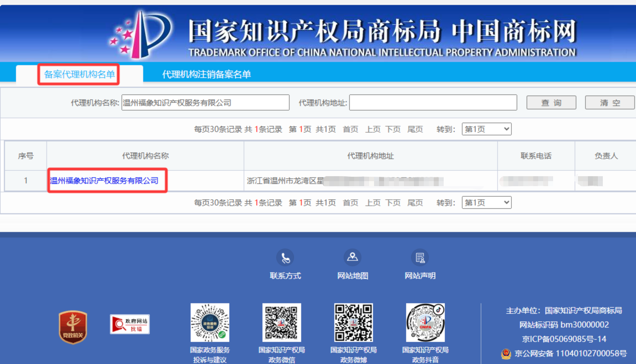Image resolution: width=636 pixels, height=364 pixels.
Task: Click the police badge icon beside 京公网安备
Action: pyautogui.click(x=506, y=354)
